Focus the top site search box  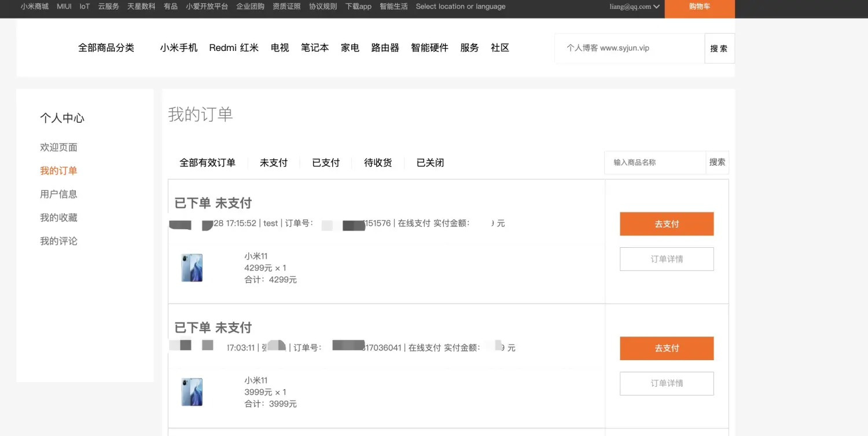[x=628, y=48]
